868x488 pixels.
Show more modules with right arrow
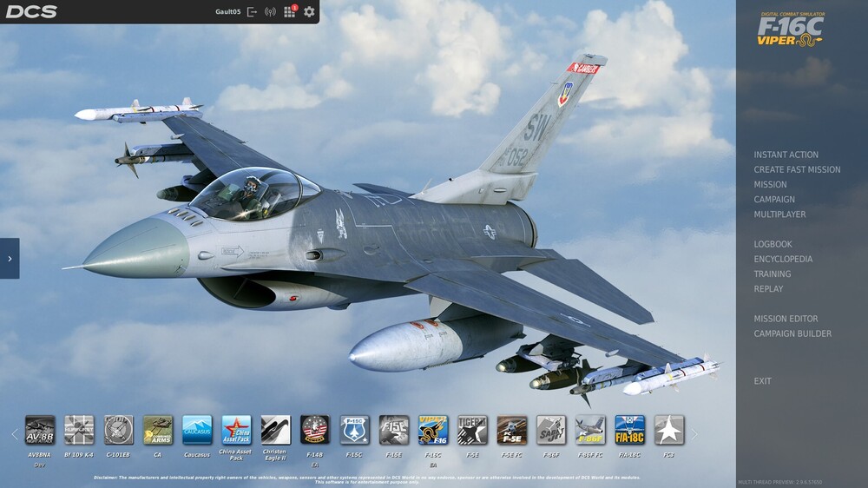click(694, 434)
